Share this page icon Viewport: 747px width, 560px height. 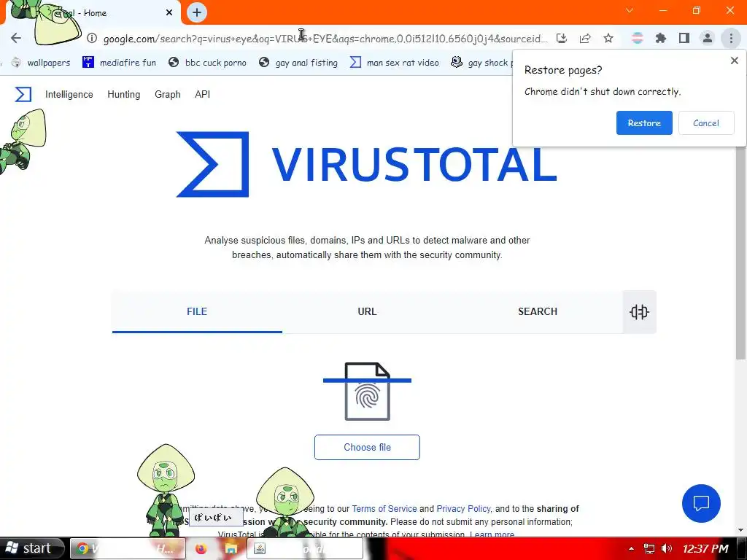point(585,38)
